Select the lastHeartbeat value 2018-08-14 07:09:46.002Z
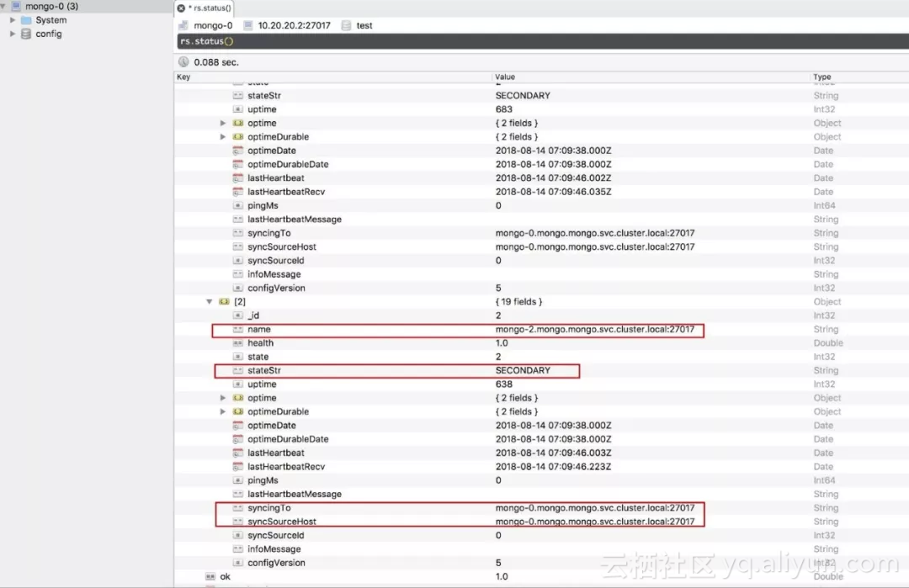The width and height of the screenshot is (909, 588). 553,177
